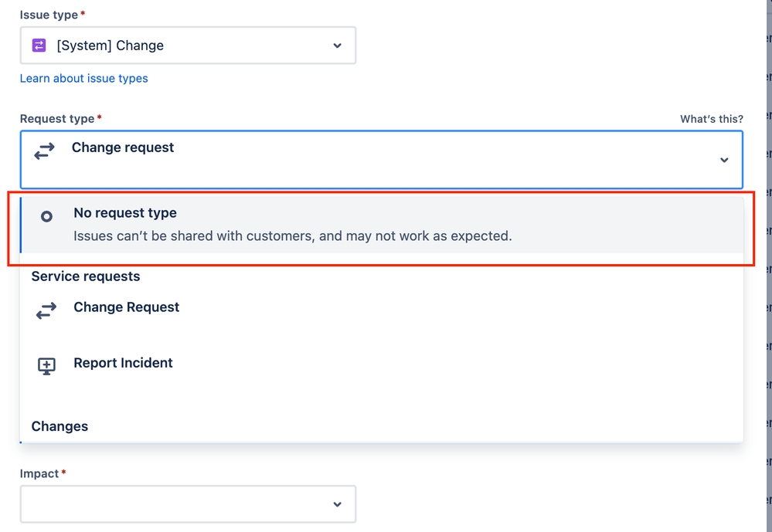Collapse the Request type dropdown chevron
Viewport: 772px width, 532px height.
723,160
